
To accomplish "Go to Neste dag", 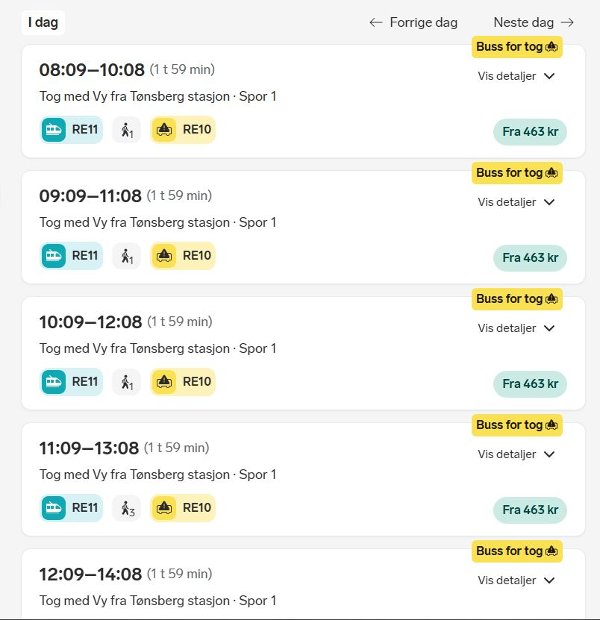I will pos(534,22).
